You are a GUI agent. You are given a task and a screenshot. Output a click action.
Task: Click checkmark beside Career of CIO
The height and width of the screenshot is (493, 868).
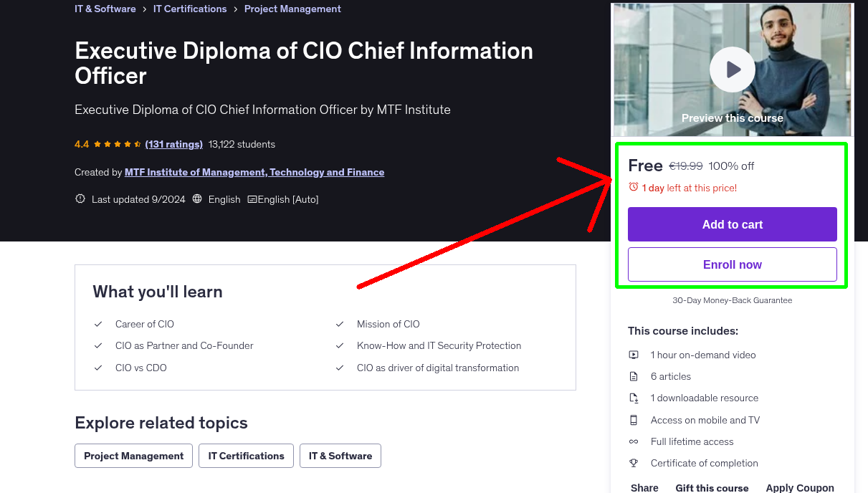(98, 324)
